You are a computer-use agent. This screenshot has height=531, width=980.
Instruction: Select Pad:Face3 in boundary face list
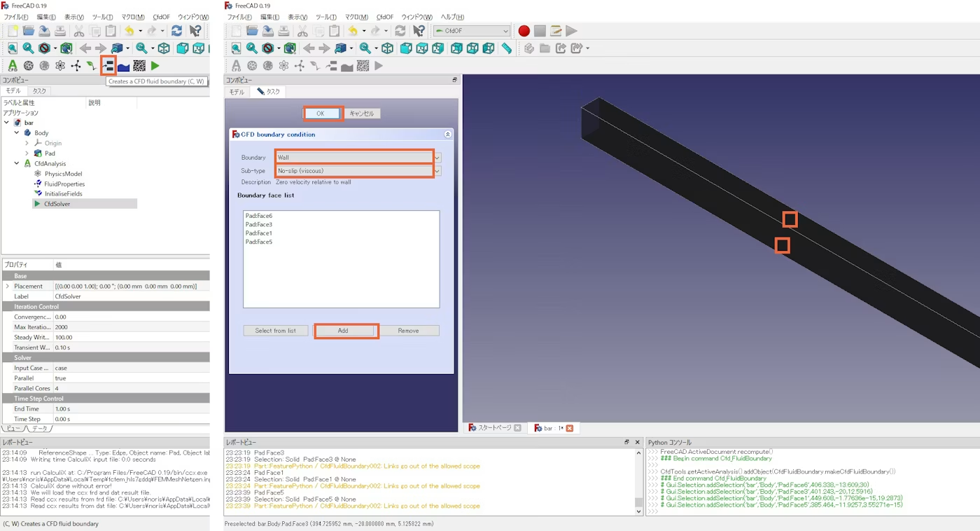(x=259, y=224)
